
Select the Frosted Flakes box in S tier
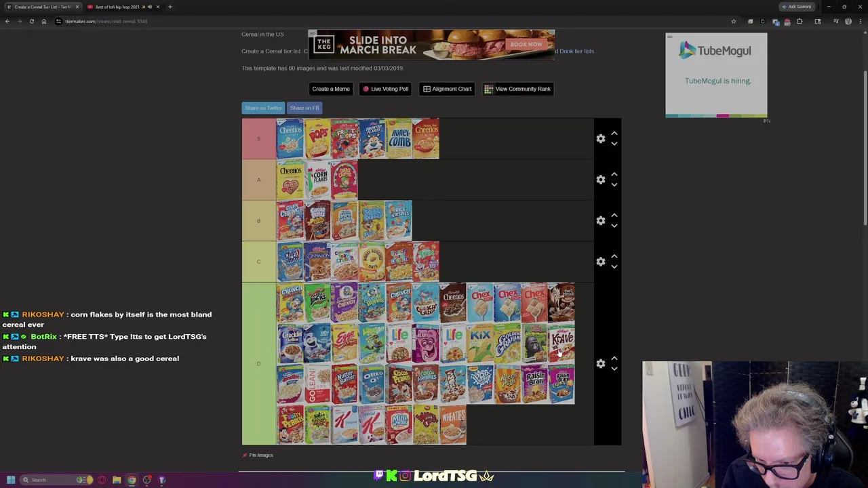point(371,139)
